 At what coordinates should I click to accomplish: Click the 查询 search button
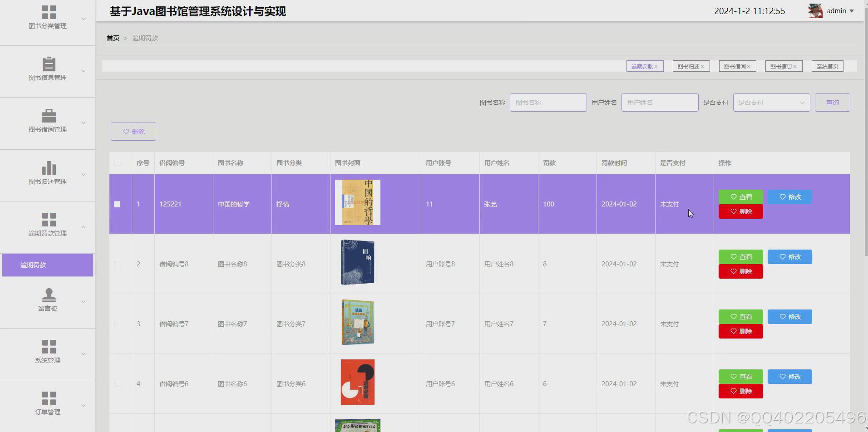[832, 102]
